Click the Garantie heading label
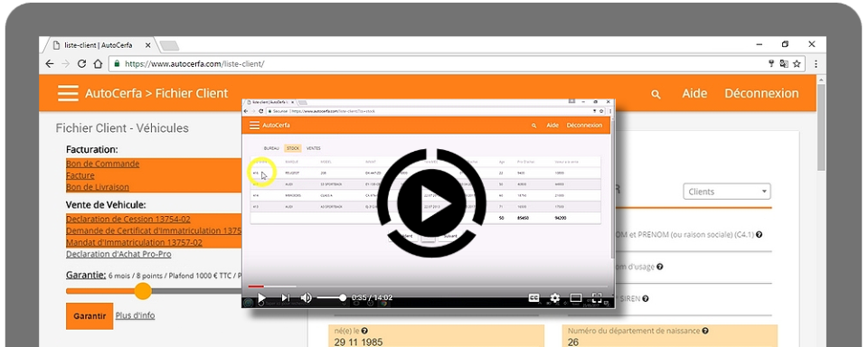The image size is (868, 347). coord(86,275)
